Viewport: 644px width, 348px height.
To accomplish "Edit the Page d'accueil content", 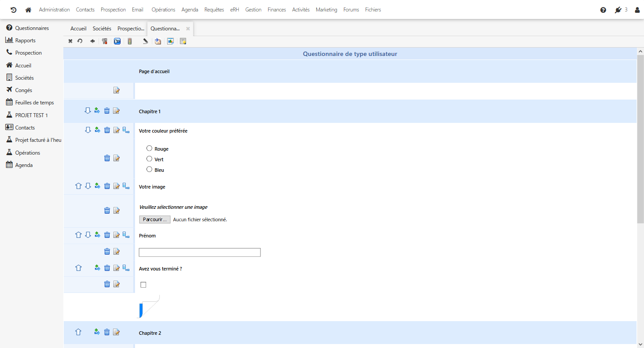I will point(117,90).
